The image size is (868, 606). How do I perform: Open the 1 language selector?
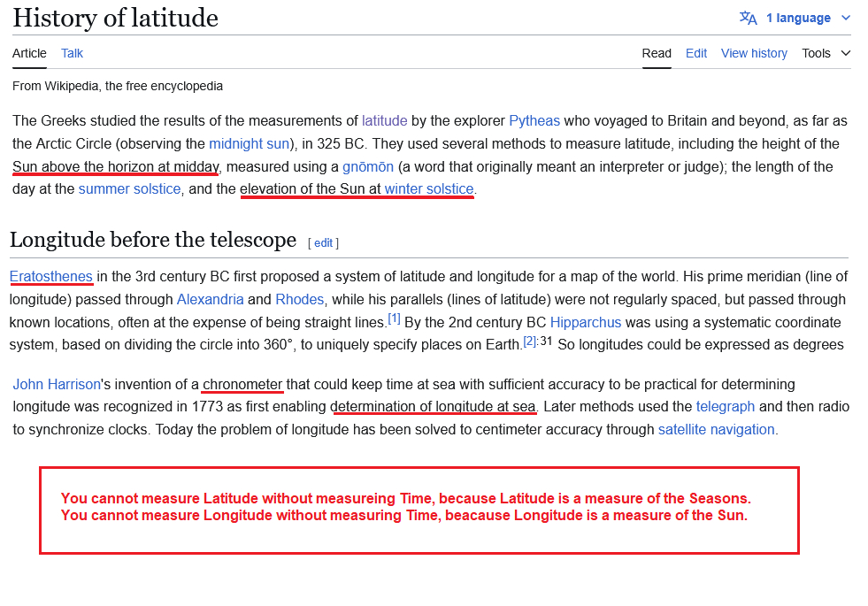coord(795,18)
